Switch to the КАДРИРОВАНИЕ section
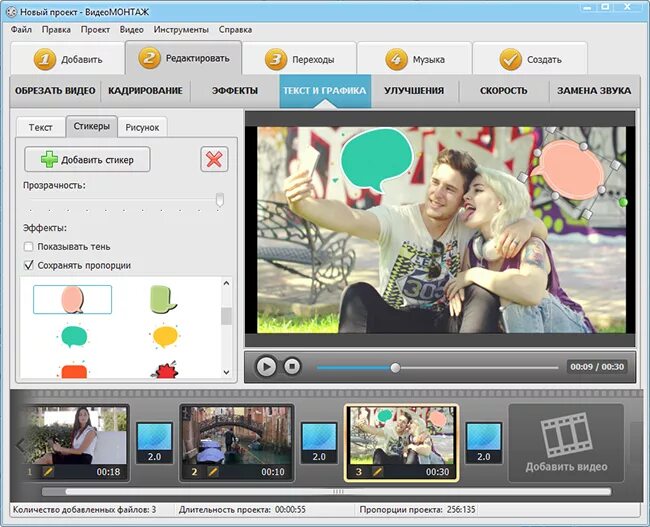650x527 pixels. [x=145, y=91]
